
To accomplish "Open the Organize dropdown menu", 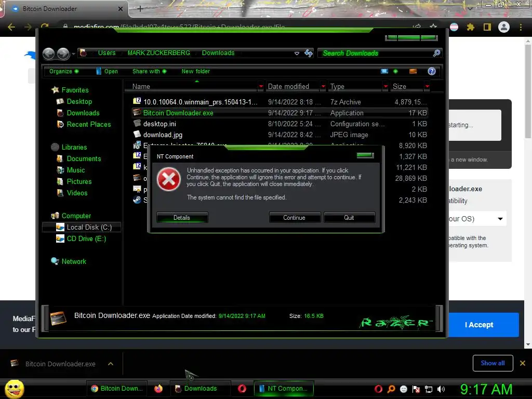I will (64, 71).
